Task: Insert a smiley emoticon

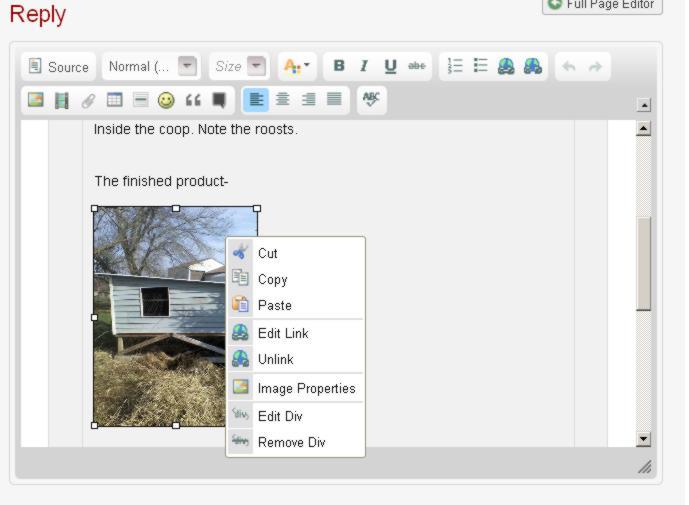Action: pyautogui.click(x=166, y=100)
